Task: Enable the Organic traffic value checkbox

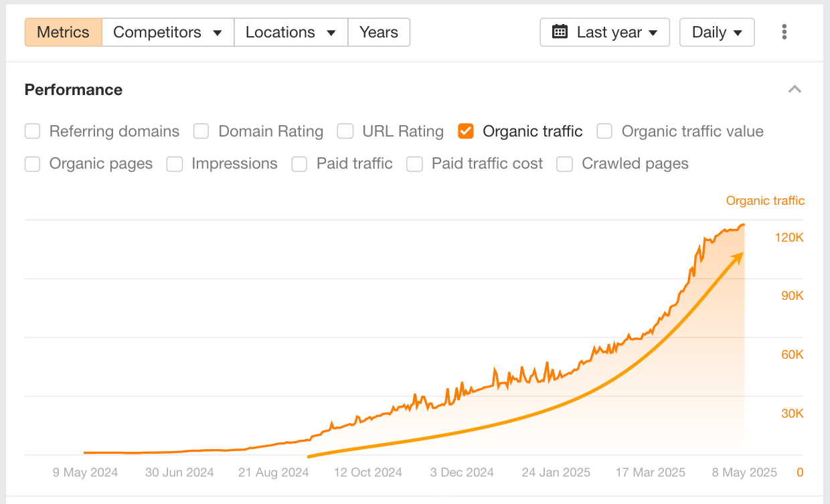Action: 604,131
